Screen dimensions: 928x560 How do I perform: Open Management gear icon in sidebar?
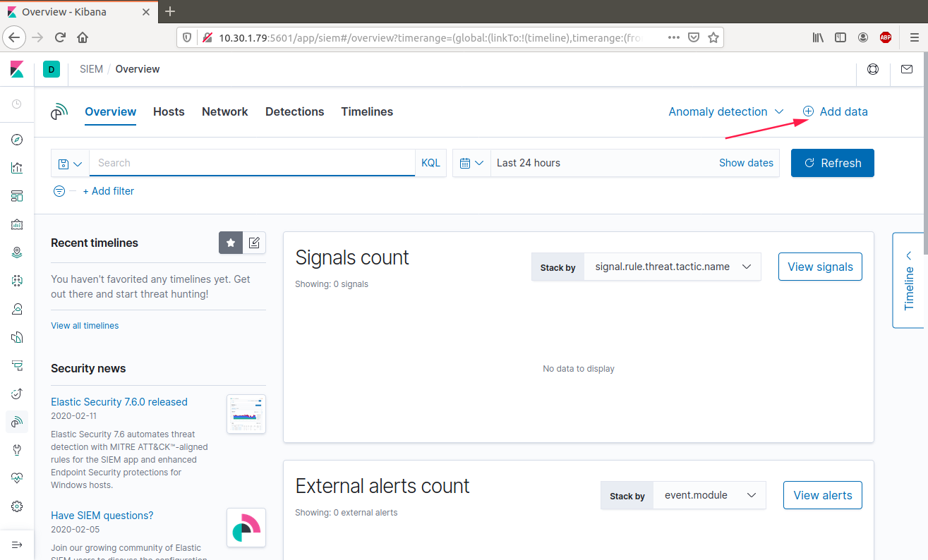[17, 506]
